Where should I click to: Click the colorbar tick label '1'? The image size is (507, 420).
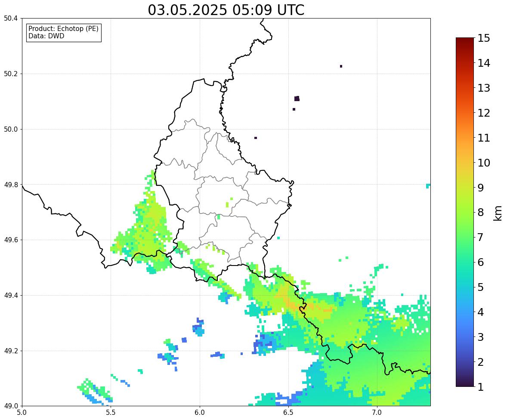pos(481,387)
